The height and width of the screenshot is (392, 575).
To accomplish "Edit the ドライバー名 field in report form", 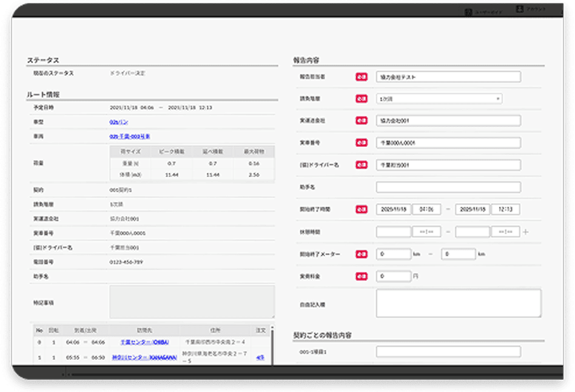I will pos(448,165).
